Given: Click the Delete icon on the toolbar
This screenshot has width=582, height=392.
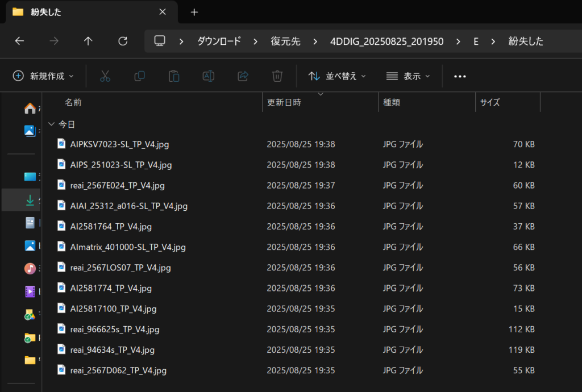Looking at the screenshot, I should [x=277, y=76].
